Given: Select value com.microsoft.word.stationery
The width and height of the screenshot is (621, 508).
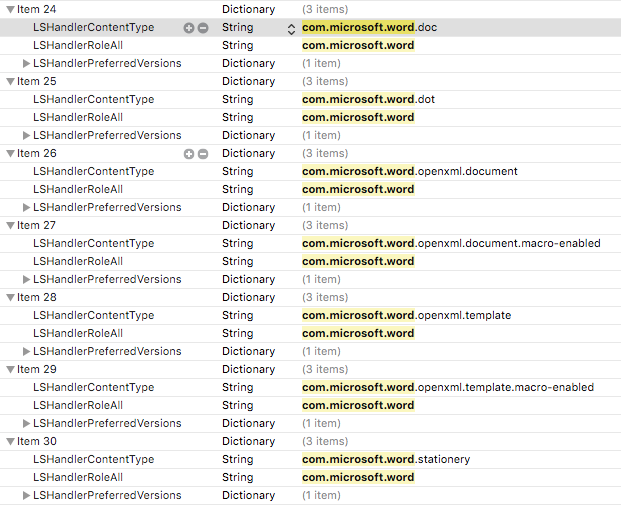Looking at the screenshot, I should (x=386, y=459).
